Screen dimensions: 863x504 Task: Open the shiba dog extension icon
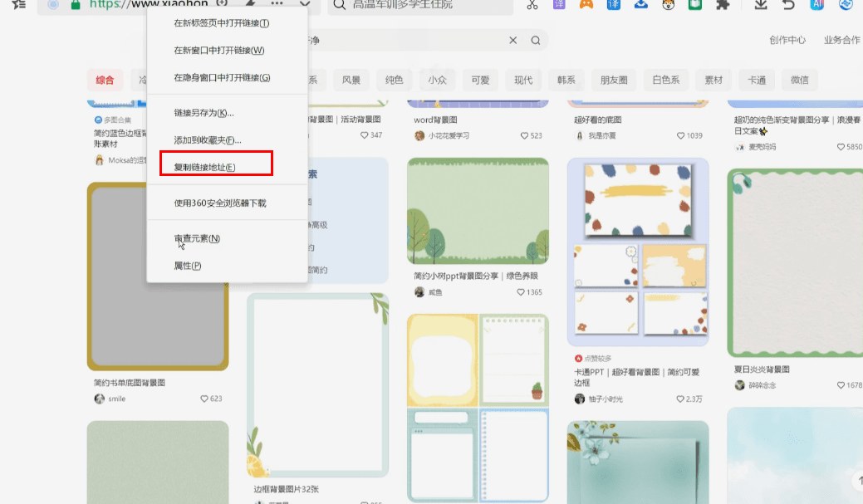pos(668,5)
